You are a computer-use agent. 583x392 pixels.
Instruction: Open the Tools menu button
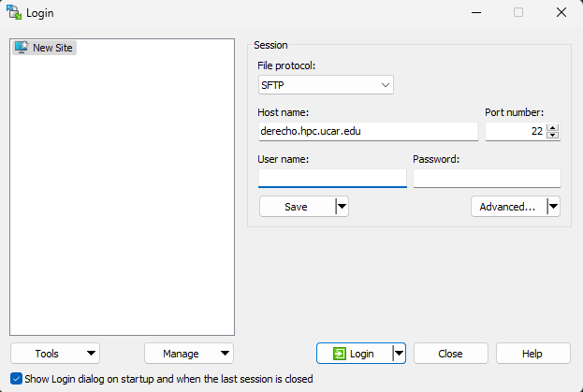coord(55,354)
